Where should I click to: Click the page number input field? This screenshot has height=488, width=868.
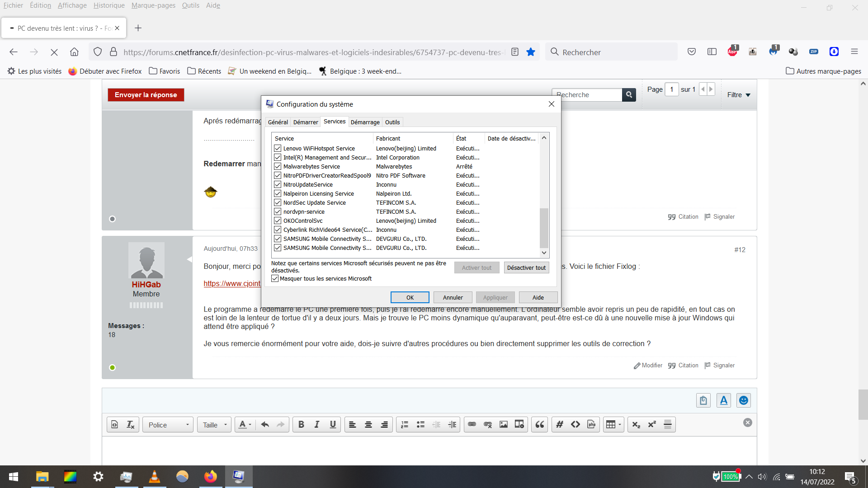pos(672,89)
